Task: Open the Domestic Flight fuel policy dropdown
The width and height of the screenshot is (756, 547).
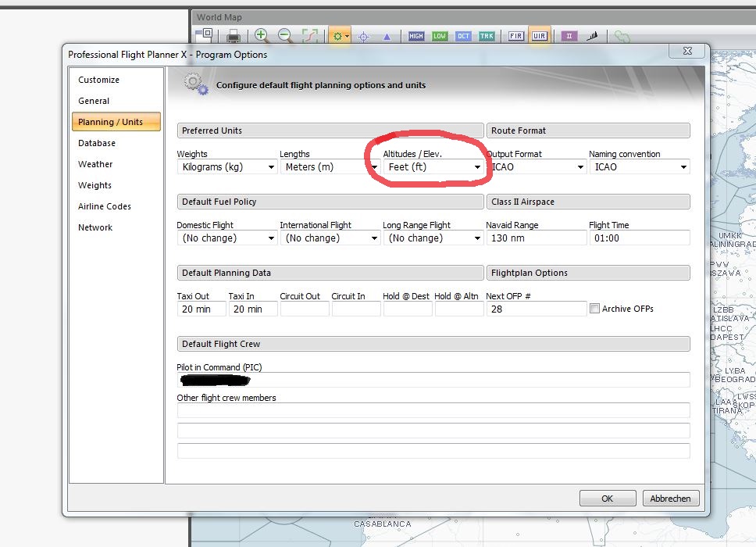Action: click(227, 238)
